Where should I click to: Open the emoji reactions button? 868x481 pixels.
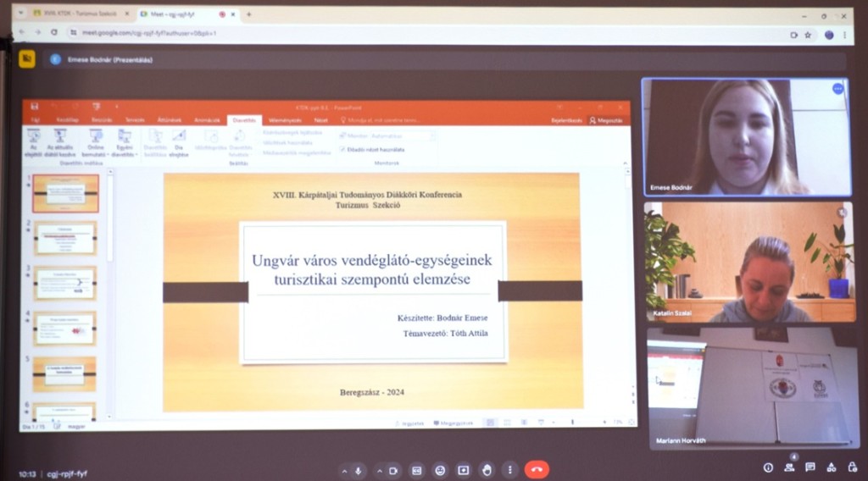440,470
